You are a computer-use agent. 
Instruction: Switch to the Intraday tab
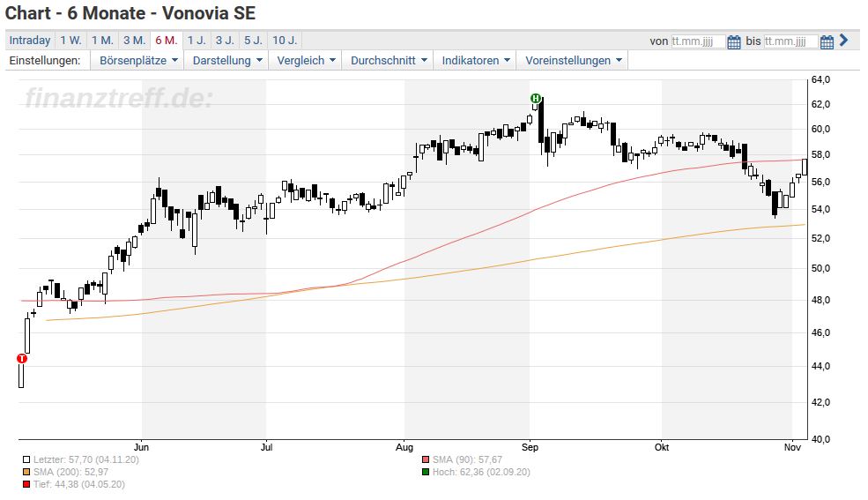30,41
